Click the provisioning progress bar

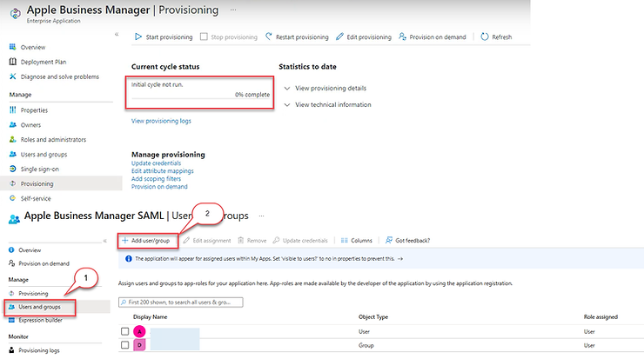coord(200,98)
